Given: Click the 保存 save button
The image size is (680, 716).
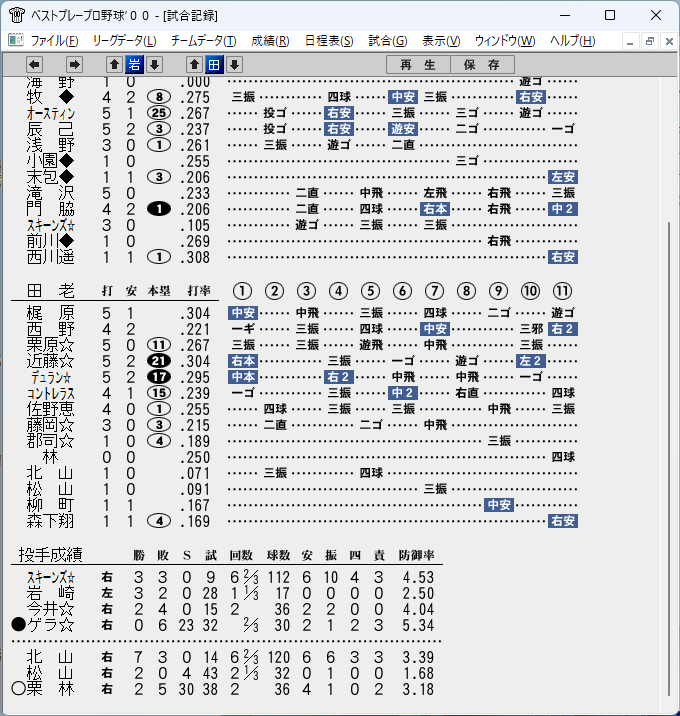Looking at the screenshot, I should 482,65.
